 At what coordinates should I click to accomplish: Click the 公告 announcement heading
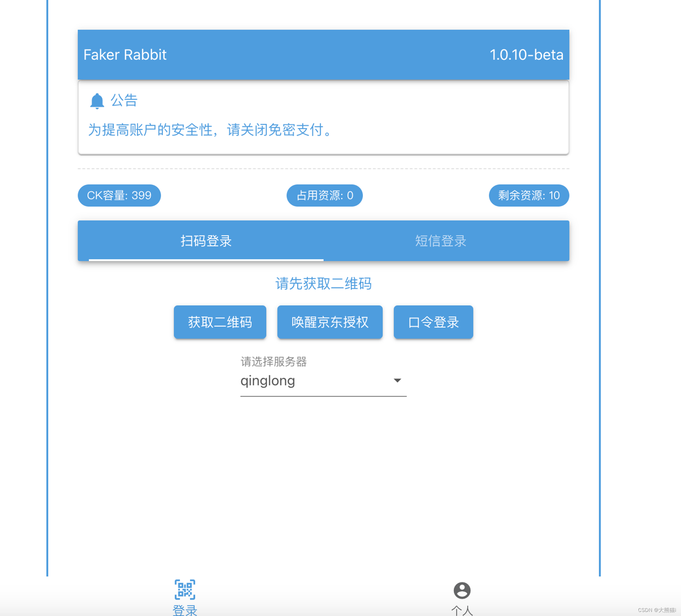pyautogui.click(x=124, y=100)
